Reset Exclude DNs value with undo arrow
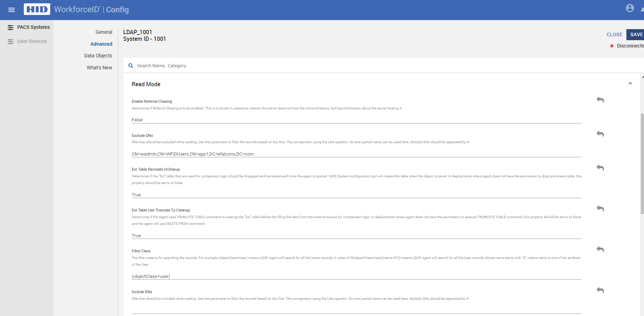 (x=600, y=134)
